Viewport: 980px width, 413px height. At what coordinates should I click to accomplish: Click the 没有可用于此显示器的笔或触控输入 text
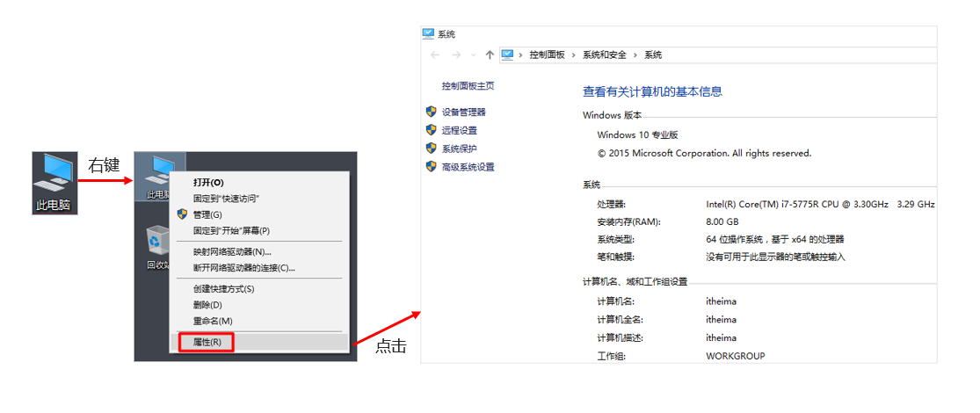(775, 257)
